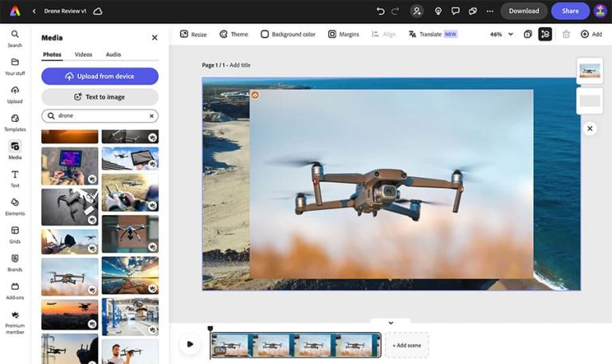Select the blank layer thumbnail in right panel
The height and width of the screenshot is (364, 612).
click(590, 100)
